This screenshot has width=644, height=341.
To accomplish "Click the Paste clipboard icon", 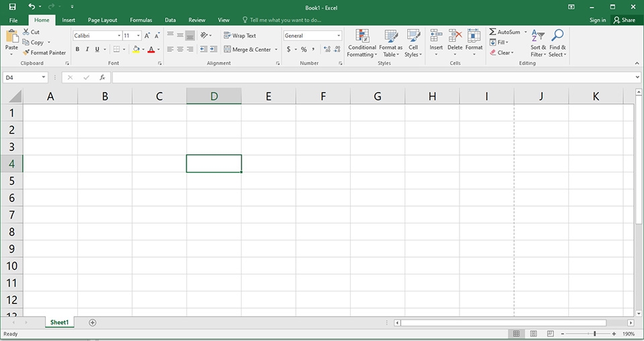I will click(x=11, y=36).
